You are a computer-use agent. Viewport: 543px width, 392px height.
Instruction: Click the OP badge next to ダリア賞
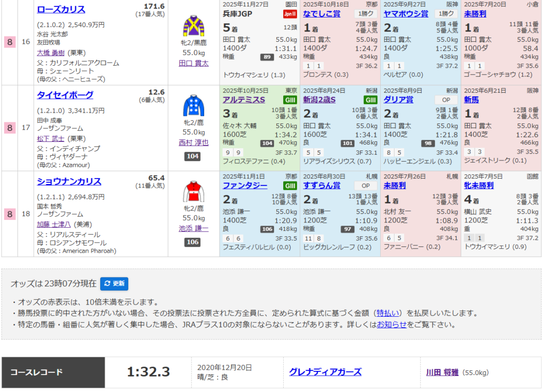[x=446, y=100]
